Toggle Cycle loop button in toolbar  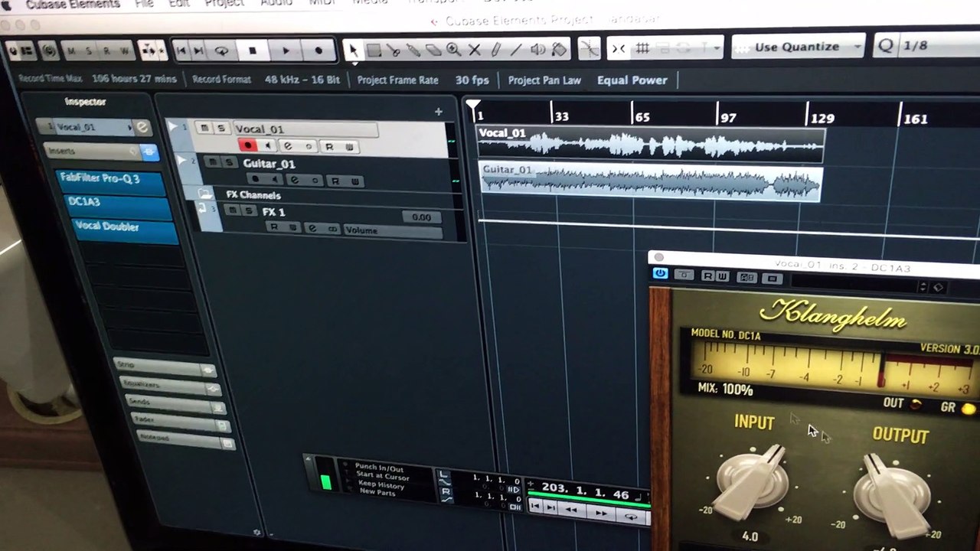pos(221,51)
